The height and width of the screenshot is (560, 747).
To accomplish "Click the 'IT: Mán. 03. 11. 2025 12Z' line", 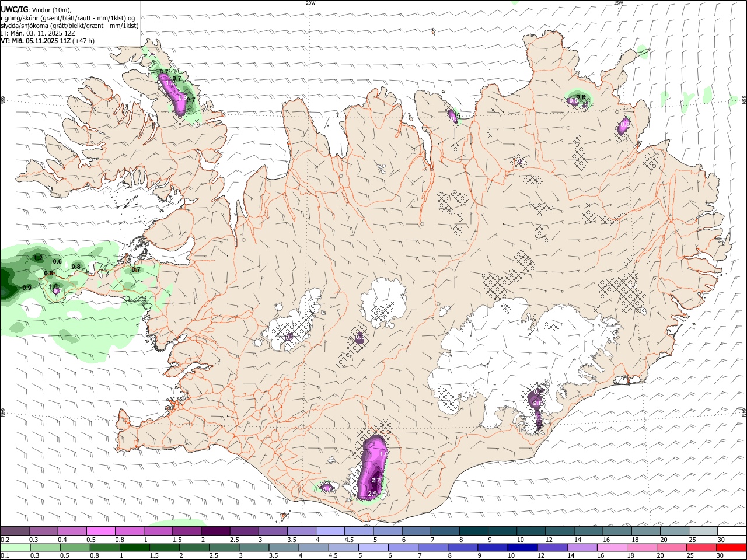I will coord(38,33).
